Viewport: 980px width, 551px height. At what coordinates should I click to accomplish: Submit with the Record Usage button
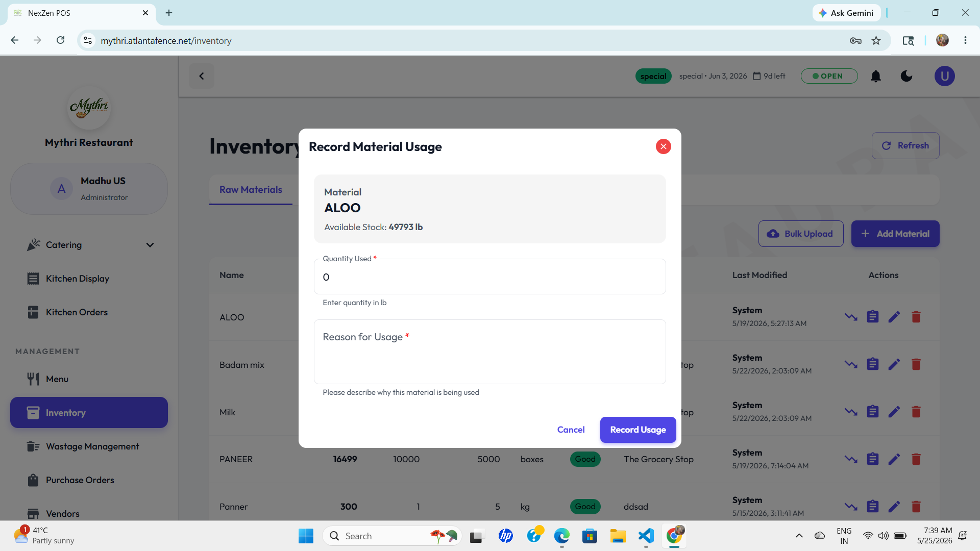coord(638,430)
